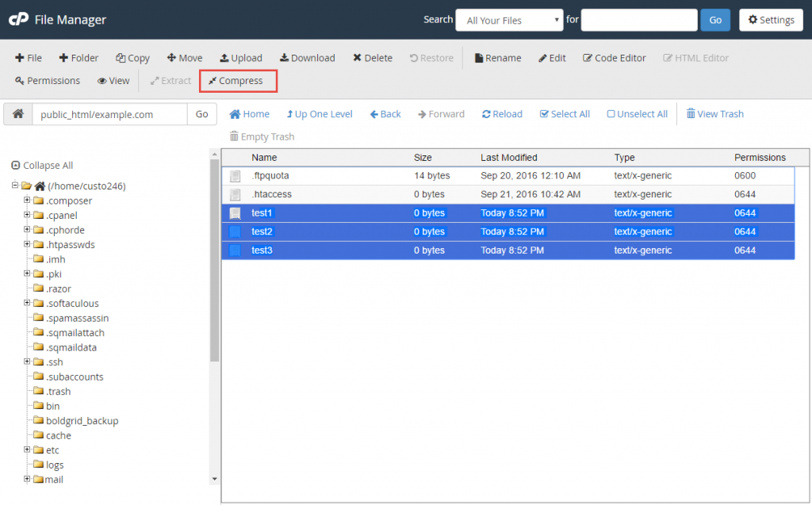Open the Upload tool
Viewport: 812px width, 505px height.
pos(241,57)
